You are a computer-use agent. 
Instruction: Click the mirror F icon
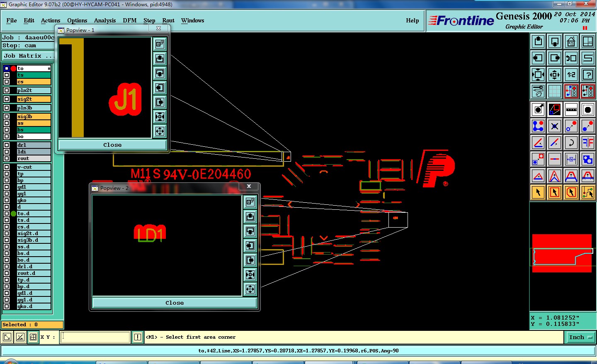coord(588,143)
